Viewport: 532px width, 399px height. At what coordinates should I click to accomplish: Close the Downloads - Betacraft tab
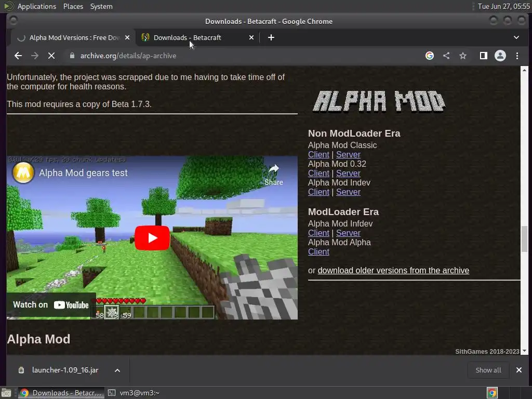point(251,37)
